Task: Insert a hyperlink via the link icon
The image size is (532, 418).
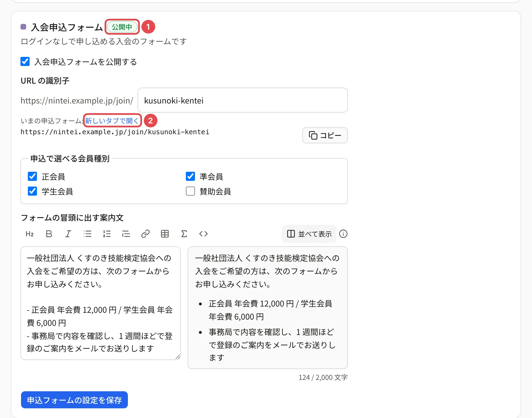Action: click(x=146, y=234)
